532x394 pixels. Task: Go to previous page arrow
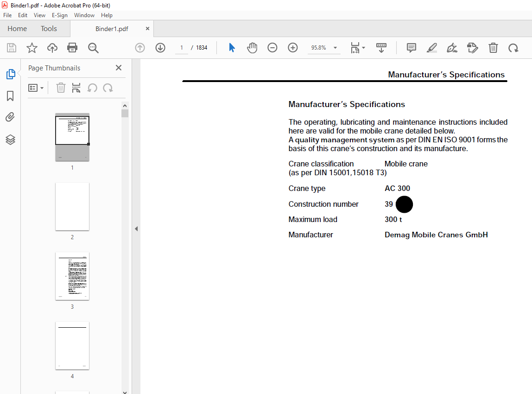[140, 48]
